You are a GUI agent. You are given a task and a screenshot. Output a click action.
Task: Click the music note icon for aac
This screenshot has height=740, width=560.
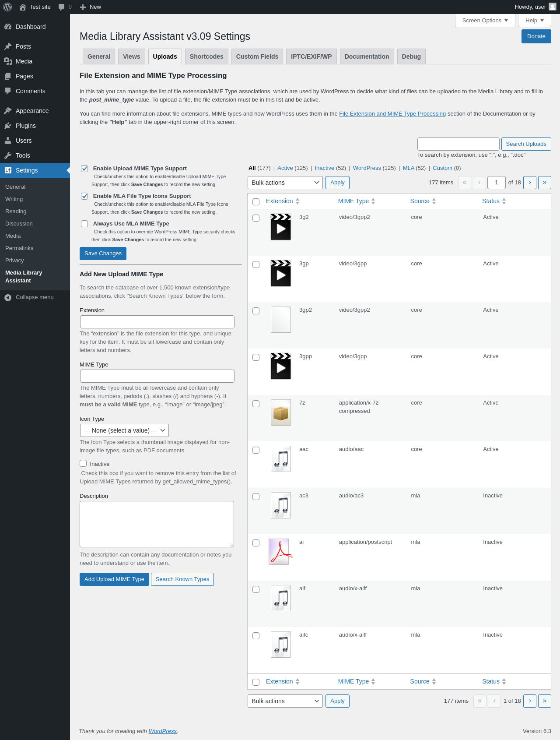(281, 459)
